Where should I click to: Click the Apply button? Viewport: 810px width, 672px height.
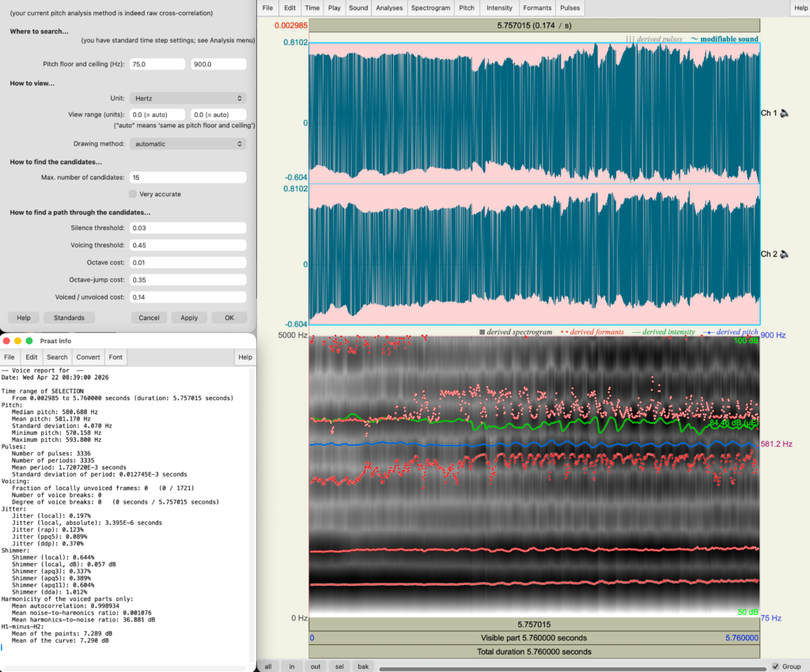(189, 318)
